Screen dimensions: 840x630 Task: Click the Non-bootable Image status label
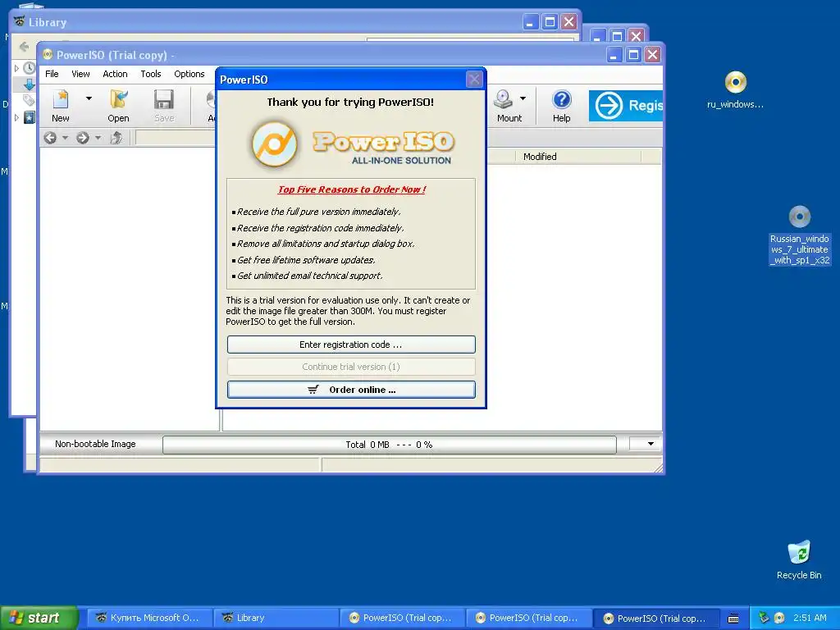tap(95, 444)
